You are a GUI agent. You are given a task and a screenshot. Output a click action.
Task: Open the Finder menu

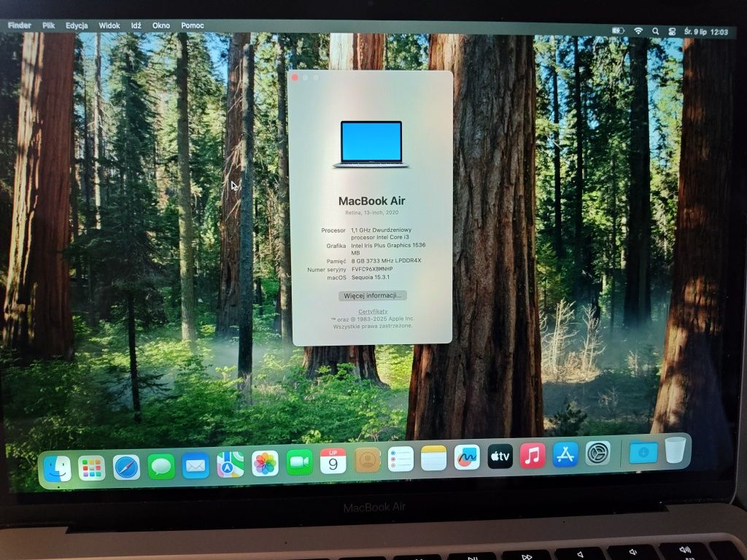tap(20, 26)
